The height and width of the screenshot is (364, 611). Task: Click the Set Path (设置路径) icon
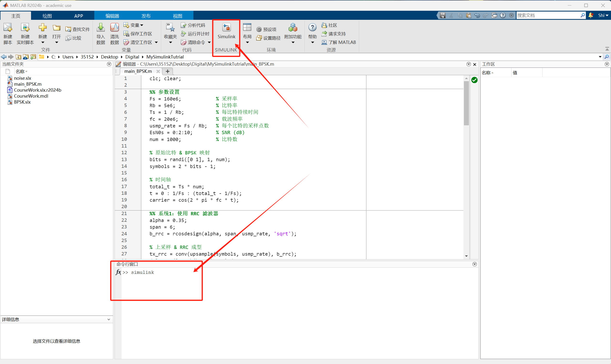pos(259,38)
